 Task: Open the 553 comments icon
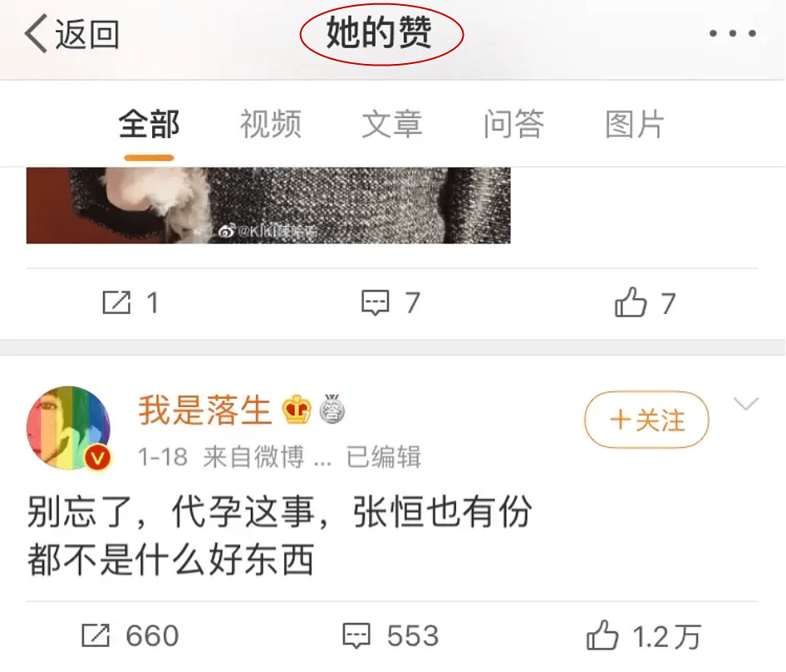356,636
